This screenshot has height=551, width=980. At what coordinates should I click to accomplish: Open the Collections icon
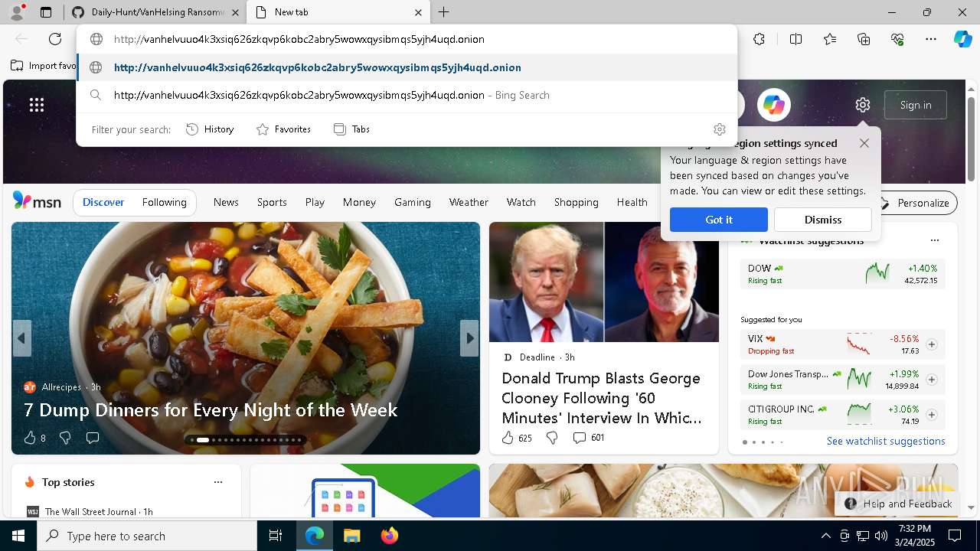pos(864,39)
